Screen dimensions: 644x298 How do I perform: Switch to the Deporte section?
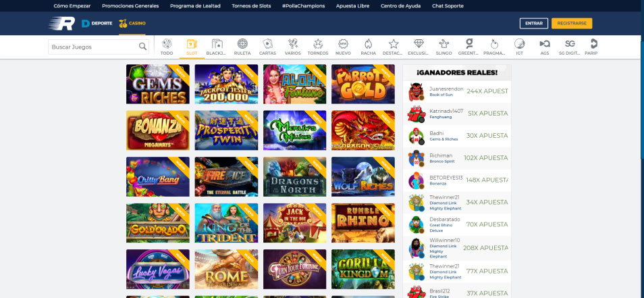coord(97,24)
